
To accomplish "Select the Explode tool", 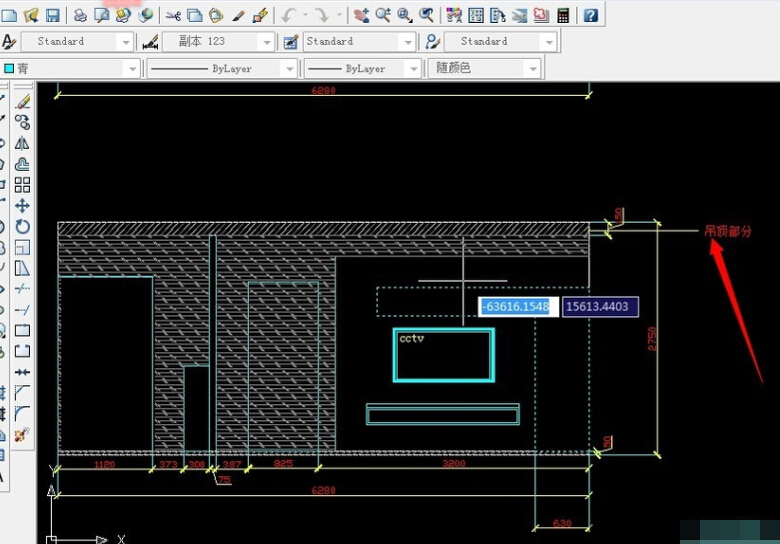I will tap(22, 435).
